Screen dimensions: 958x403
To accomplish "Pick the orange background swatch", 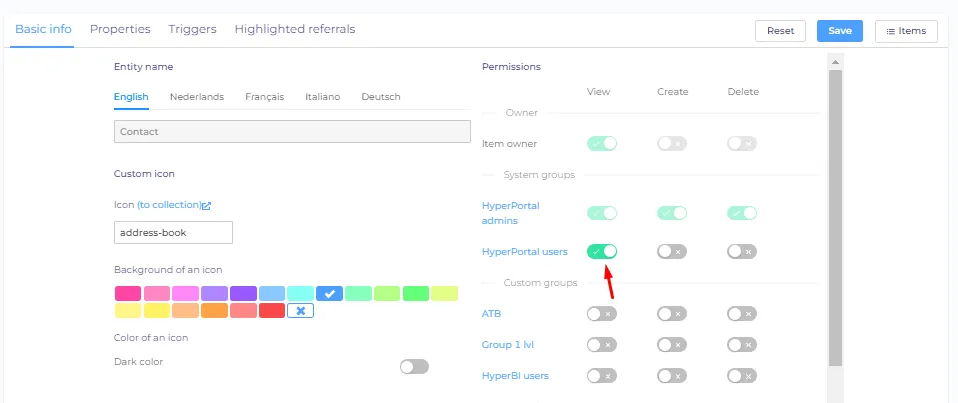I will (214, 310).
